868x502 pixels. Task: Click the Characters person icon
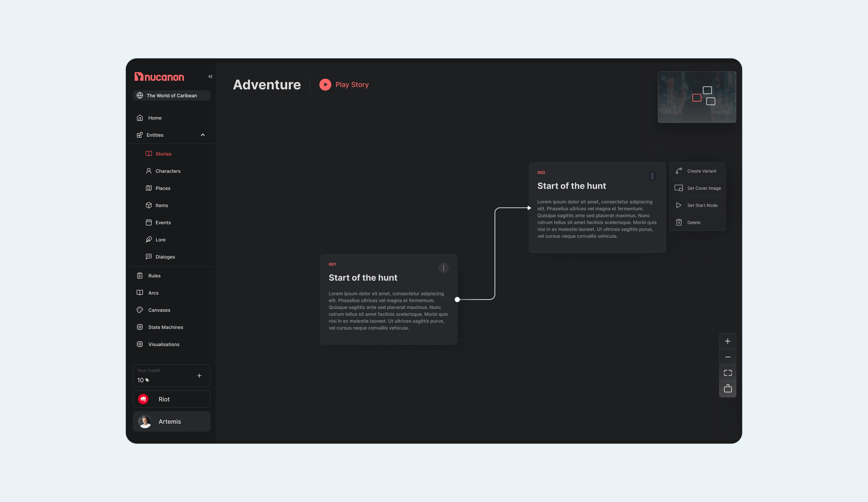149,171
